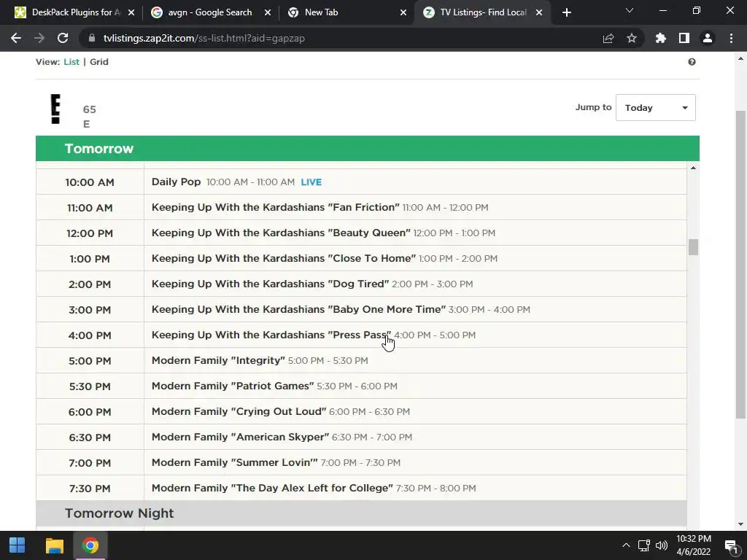Select the TV Listings tab
This screenshot has width=747, height=560.
coord(482,12)
